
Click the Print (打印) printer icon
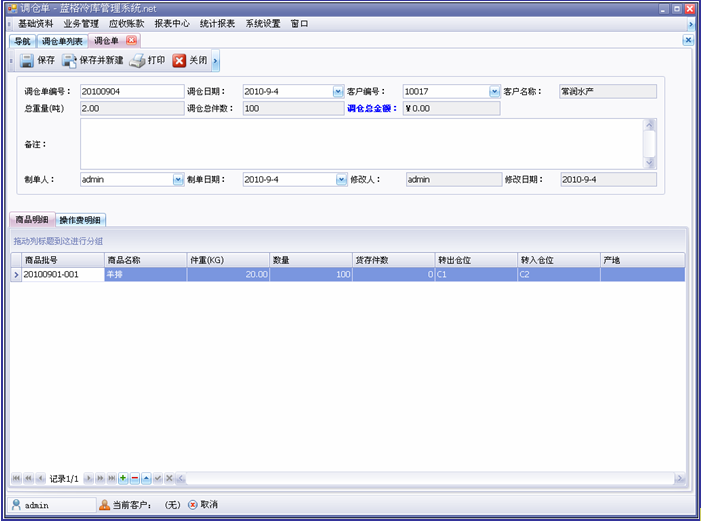tap(137, 60)
